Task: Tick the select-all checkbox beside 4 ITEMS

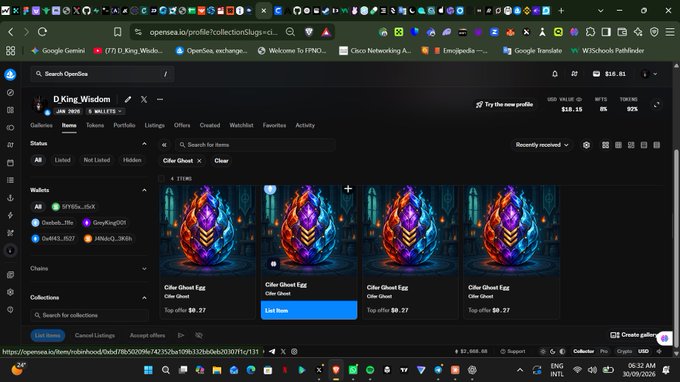Action: 161,179
